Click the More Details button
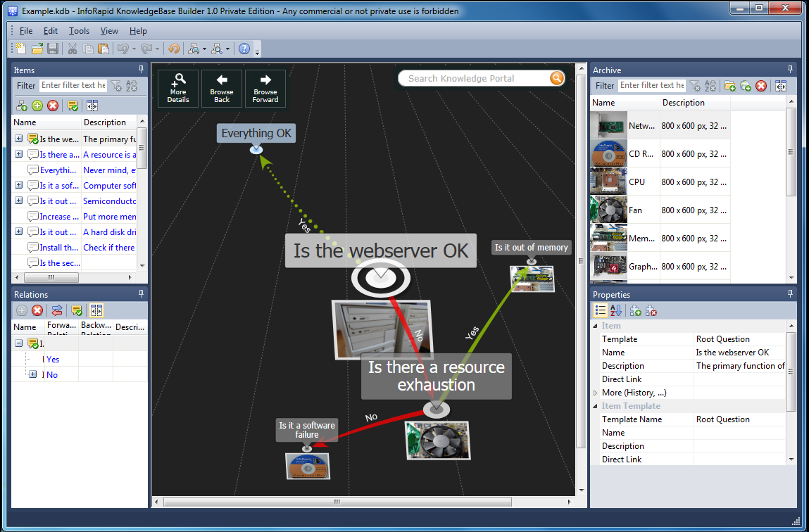Image resolution: width=809 pixels, height=532 pixels. 178,89
